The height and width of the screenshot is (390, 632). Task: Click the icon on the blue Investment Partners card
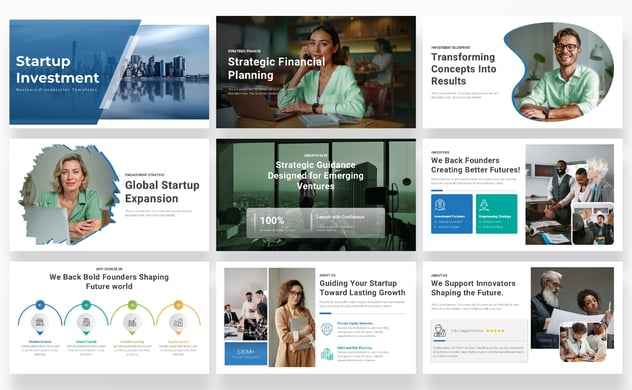coord(440,205)
